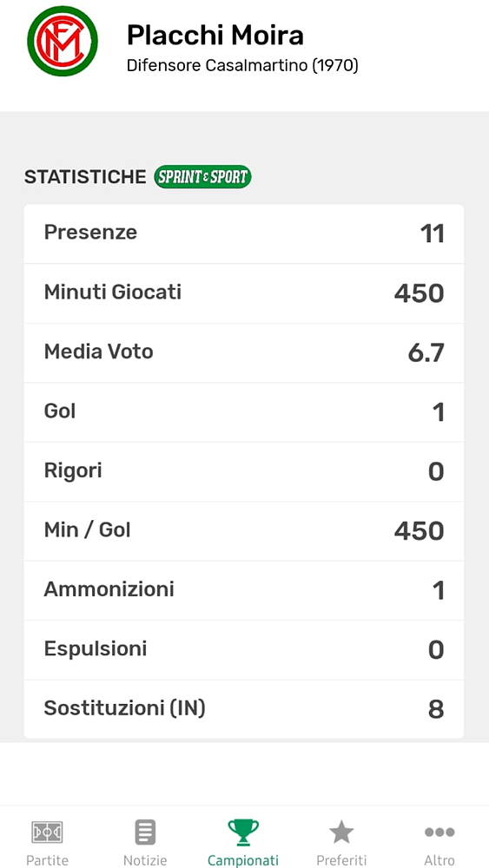Image resolution: width=489 pixels, height=868 pixels.
Task: Tap the Ammonizioni row
Action: [x=244, y=590]
